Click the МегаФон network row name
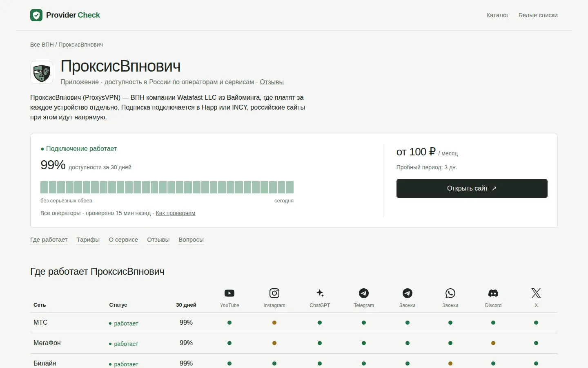588x368 pixels. 47,343
